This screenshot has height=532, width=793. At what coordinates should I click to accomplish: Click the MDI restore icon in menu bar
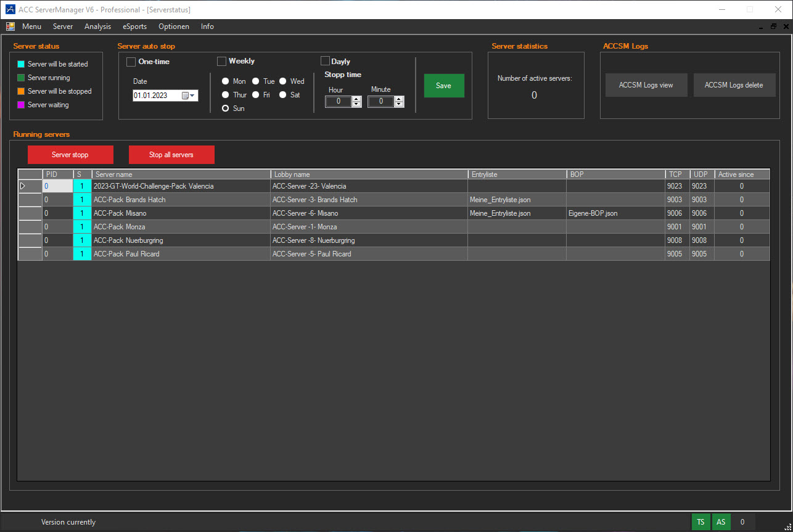point(774,27)
